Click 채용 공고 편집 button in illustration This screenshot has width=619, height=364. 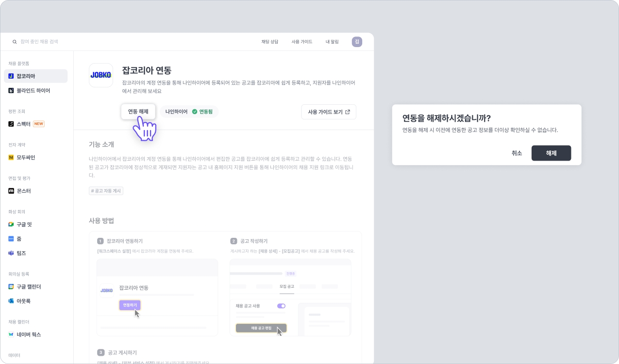tap(261, 328)
